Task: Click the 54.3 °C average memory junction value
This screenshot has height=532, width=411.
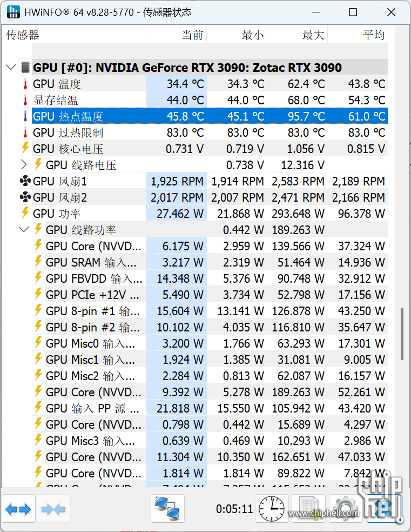Action: (x=367, y=100)
